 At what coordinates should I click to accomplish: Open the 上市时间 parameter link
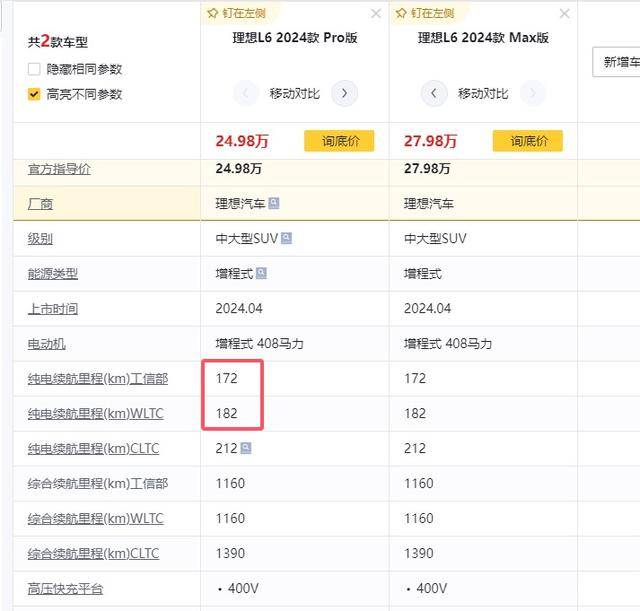point(53,309)
